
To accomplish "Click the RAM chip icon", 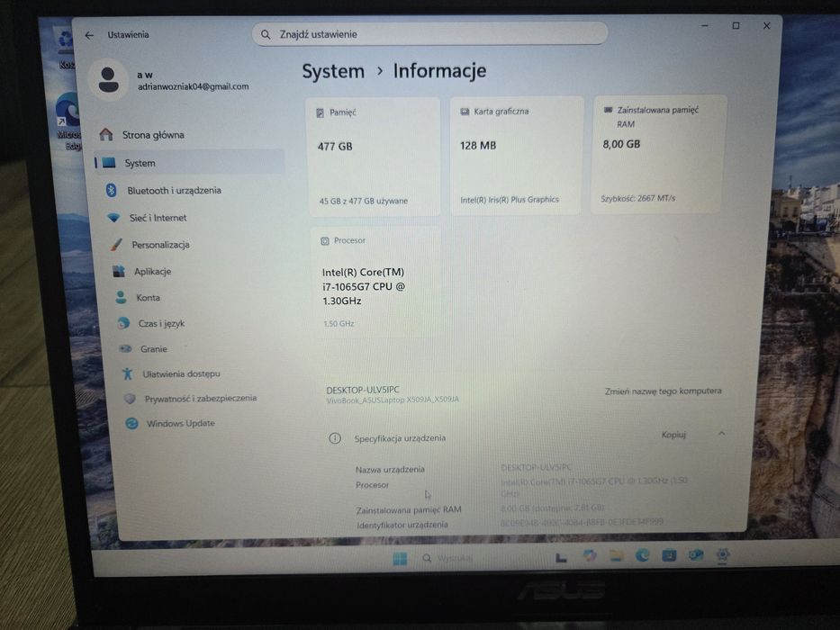I will point(608,110).
